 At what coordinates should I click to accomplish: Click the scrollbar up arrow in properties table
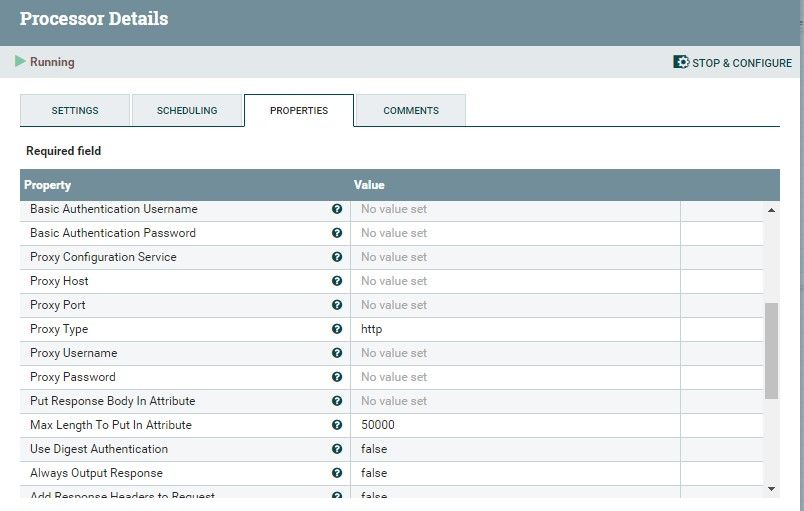pos(771,210)
